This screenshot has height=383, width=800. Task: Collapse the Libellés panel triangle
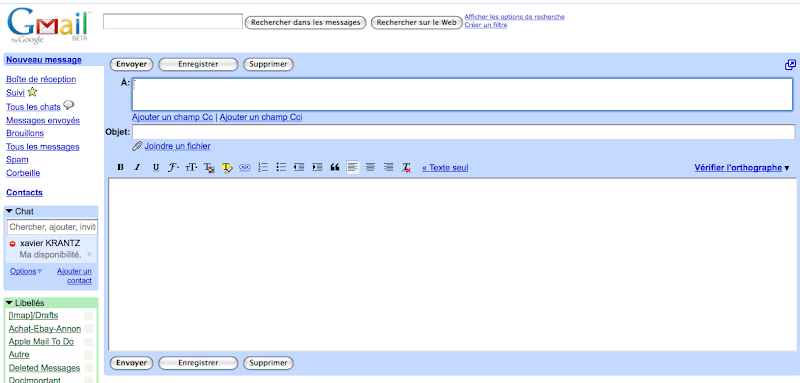click(x=9, y=303)
